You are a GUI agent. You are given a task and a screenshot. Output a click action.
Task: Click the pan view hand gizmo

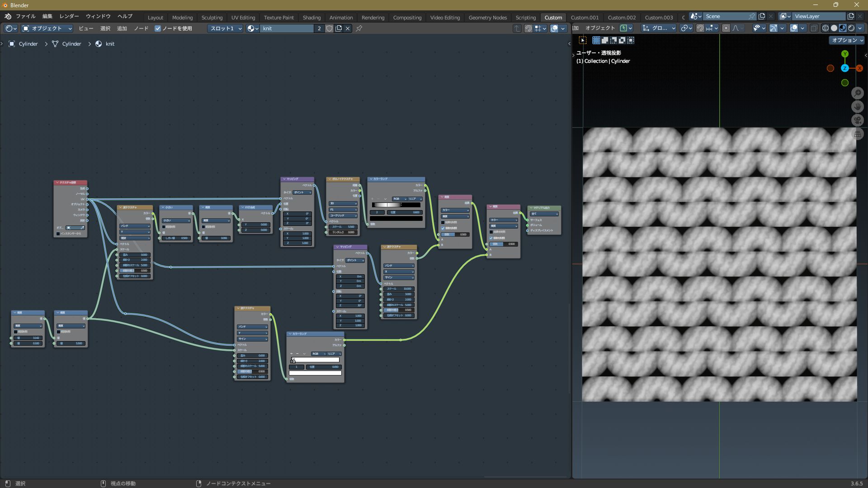(858, 107)
